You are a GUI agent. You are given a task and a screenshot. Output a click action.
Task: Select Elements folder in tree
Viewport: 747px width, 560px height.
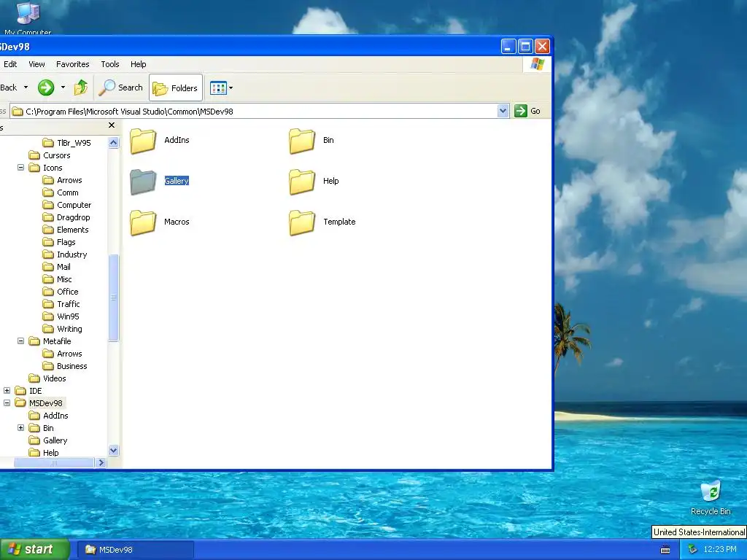(x=65, y=230)
